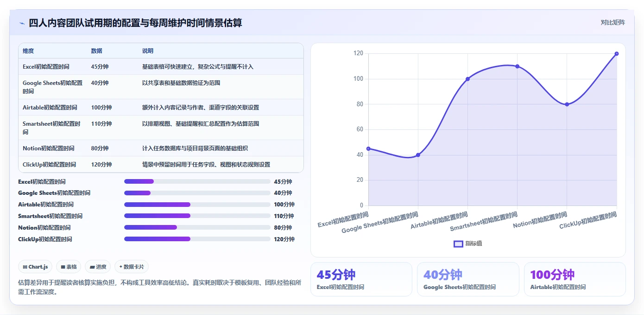Open the 45分钟 Excel stat card

click(x=361, y=279)
